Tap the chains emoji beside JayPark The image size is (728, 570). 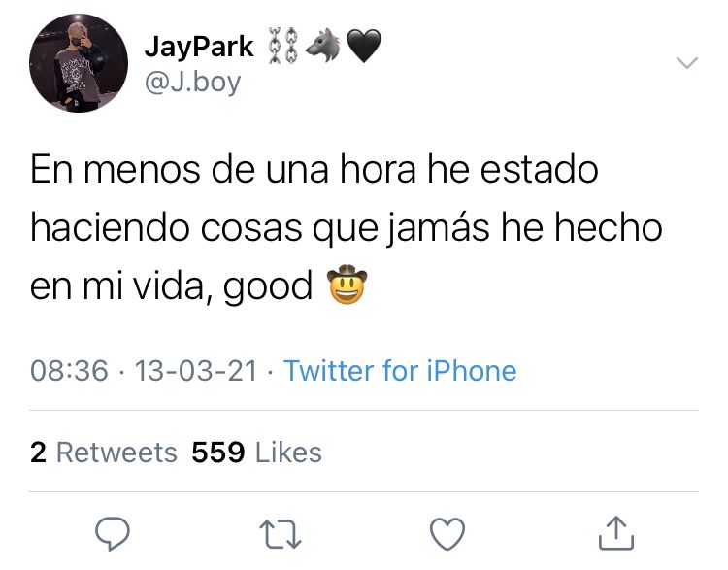[x=283, y=45]
